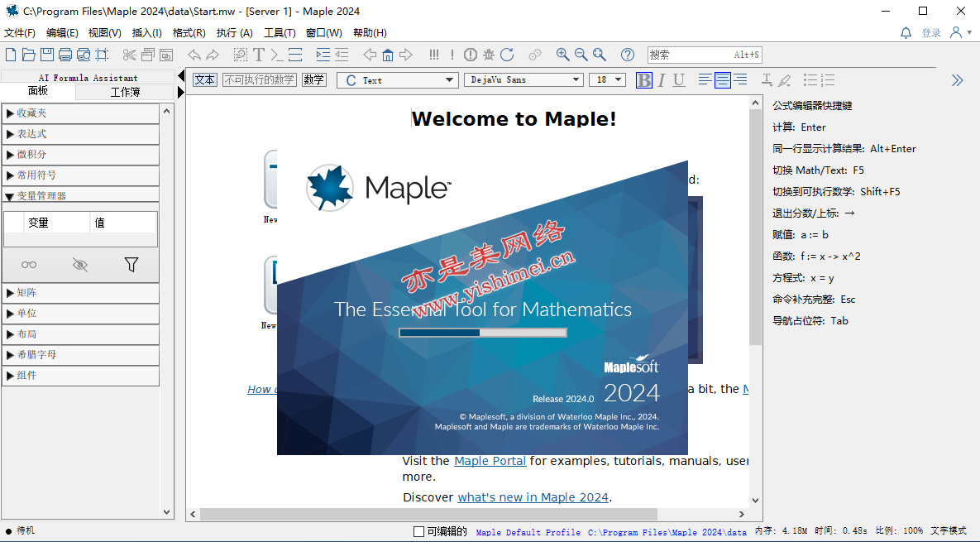The height and width of the screenshot is (542, 980).
Task: Open the 文件(F) menu
Action: point(19,32)
